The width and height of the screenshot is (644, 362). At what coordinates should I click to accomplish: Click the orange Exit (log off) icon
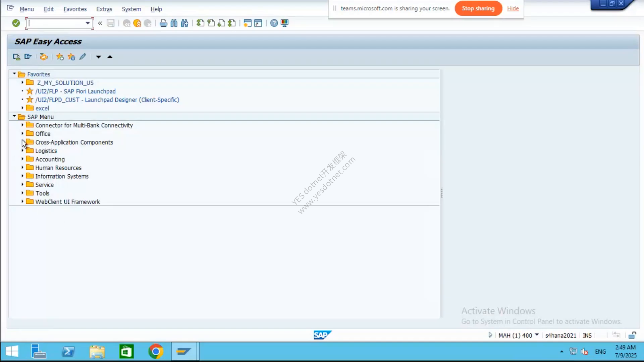click(x=137, y=23)
